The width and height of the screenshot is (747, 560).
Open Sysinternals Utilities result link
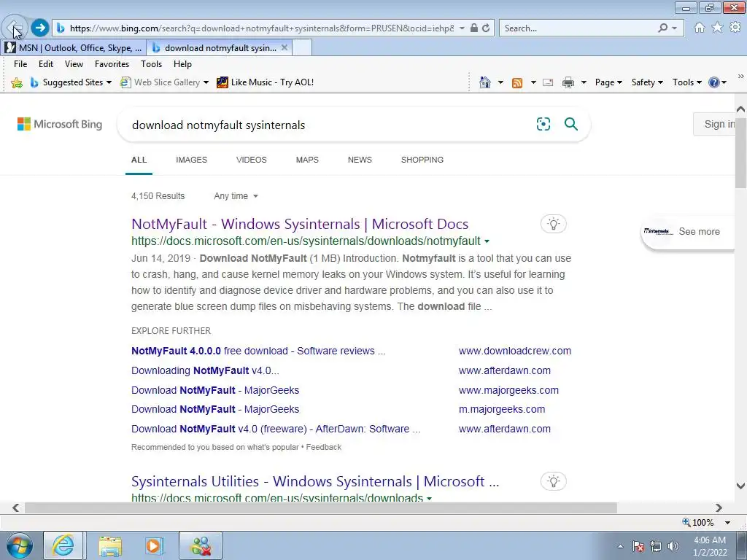tap(315, 481)
